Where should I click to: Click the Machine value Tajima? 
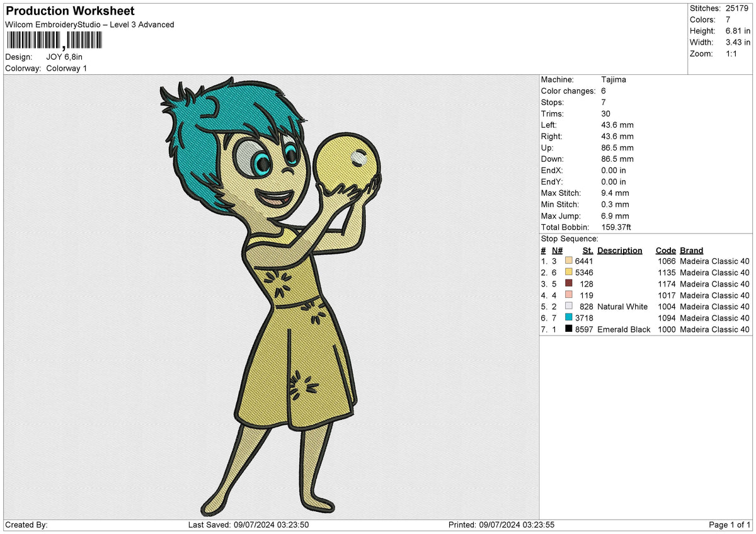(x=614, y=79)
